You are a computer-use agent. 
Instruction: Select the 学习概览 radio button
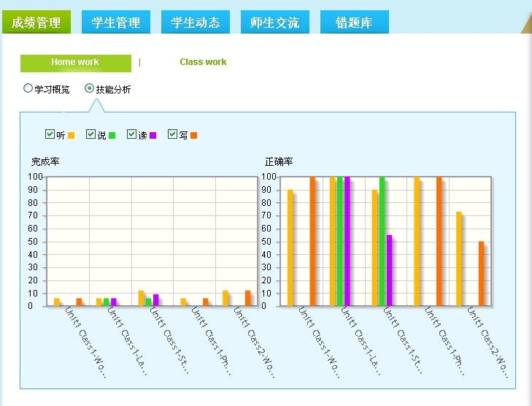click(28, 88)
